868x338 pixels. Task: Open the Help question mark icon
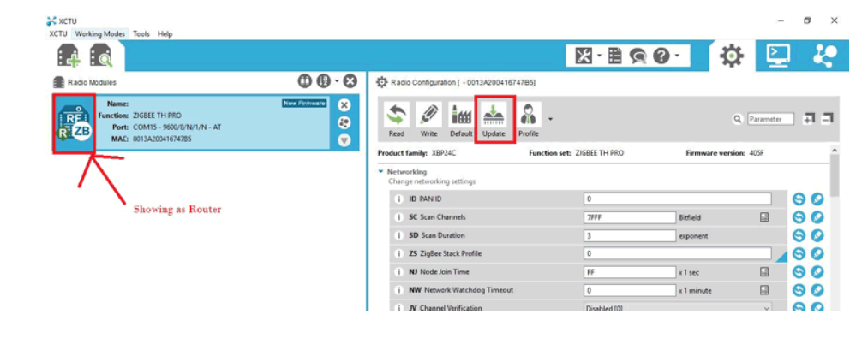pos(661,56)
